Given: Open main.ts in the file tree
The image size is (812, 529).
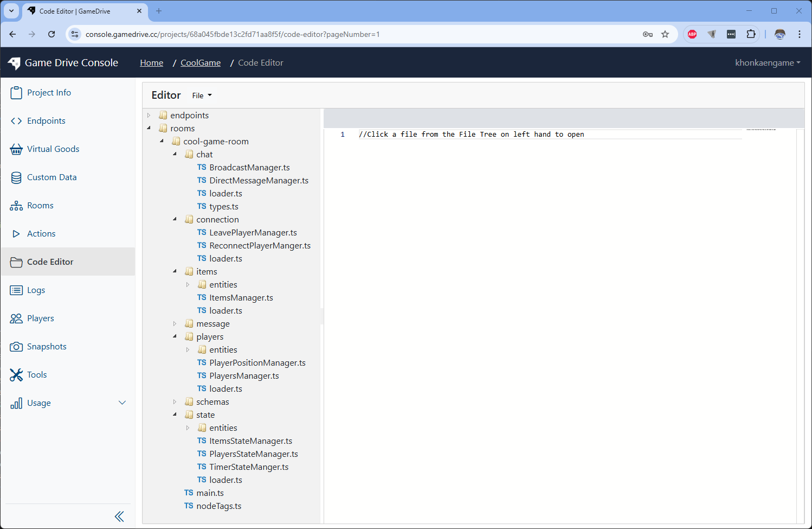Looking at the screenshot, I should pos(210,493).
